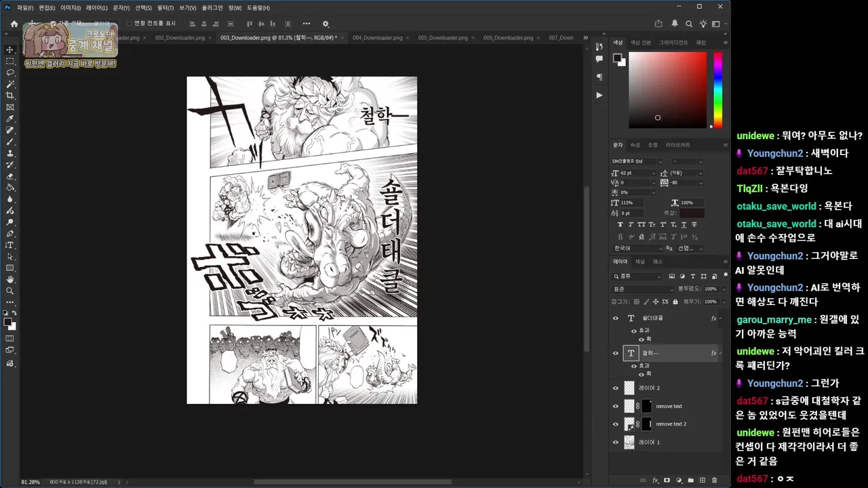
Task: Select the Hand tool
Action: [x=9, y=279]
